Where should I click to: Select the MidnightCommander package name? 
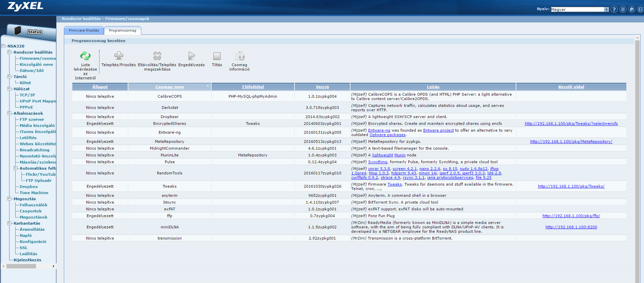coord(170,148)
